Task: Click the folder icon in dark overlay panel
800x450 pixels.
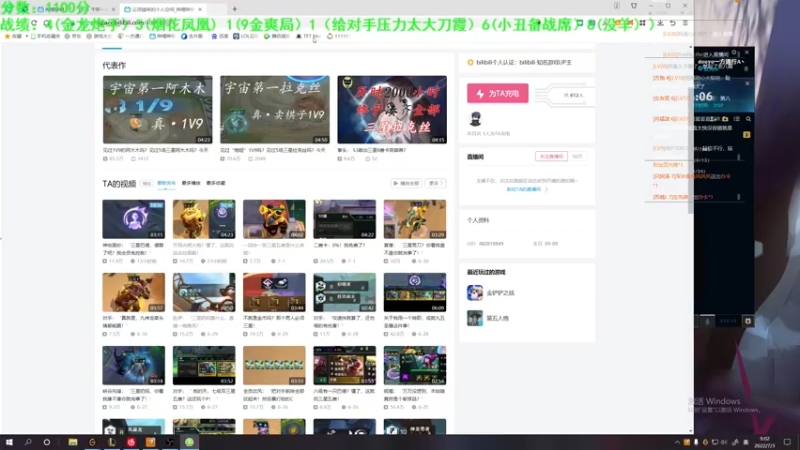Action: [x=725, y=119]
